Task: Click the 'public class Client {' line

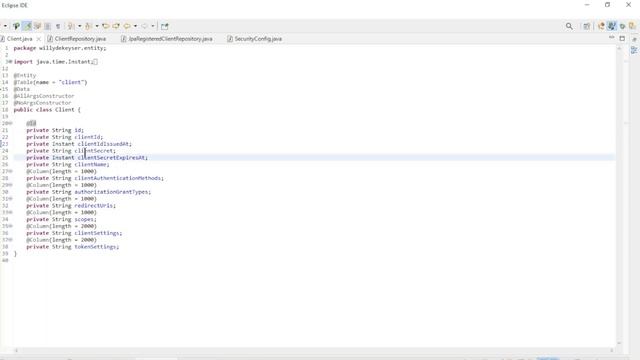Action: point(47,110)
